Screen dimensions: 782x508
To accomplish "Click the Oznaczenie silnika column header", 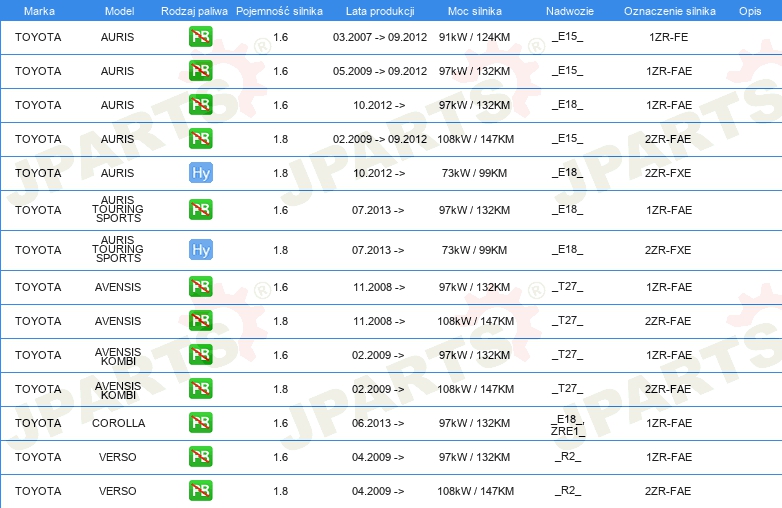I will 670,11.
